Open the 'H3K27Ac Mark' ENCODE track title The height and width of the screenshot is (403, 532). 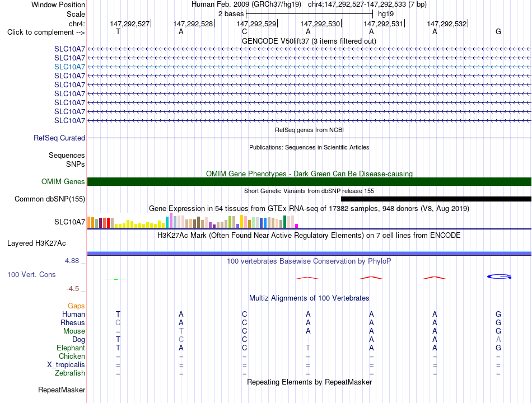point(309,236)
